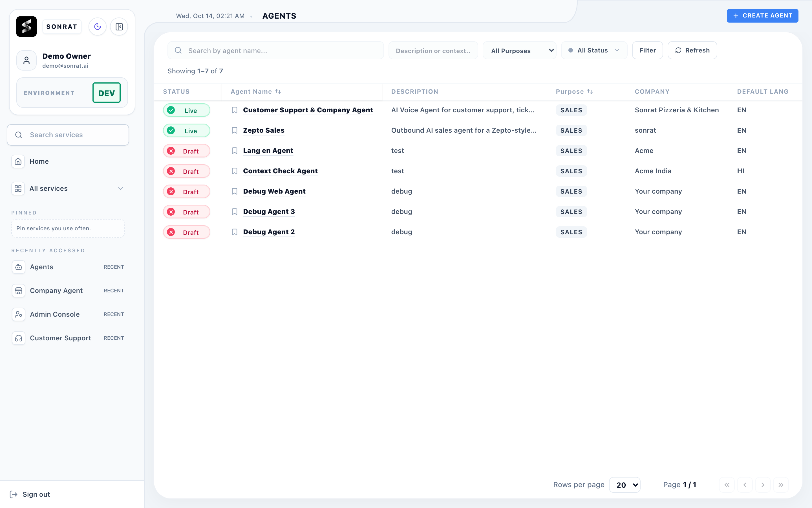Open the All Purposes dropdown
The image size is (812, 508).
point(519,51)
